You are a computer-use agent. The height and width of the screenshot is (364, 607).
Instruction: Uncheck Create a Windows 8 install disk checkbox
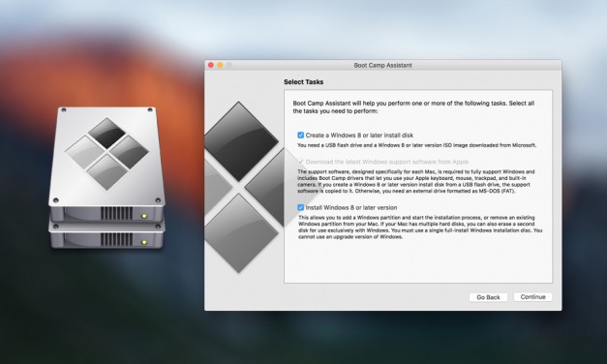pos(300,136)
